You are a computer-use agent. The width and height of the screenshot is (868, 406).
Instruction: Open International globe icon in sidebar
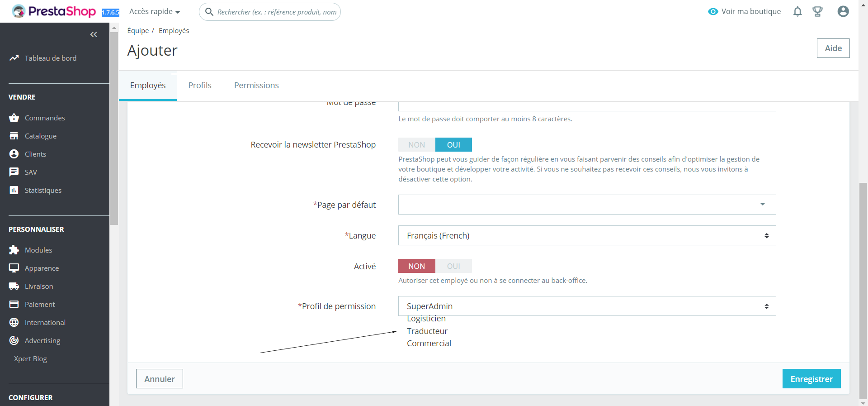[x=14, y=322]
